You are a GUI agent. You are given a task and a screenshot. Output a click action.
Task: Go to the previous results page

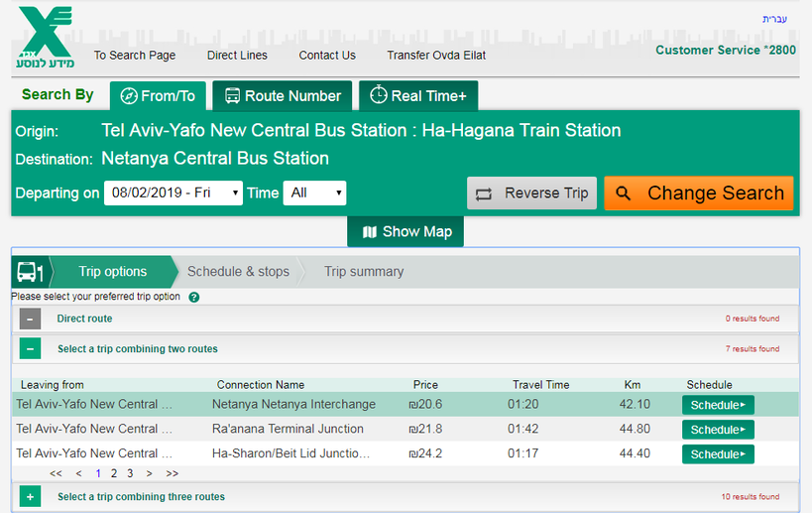[x=79, y=473]
